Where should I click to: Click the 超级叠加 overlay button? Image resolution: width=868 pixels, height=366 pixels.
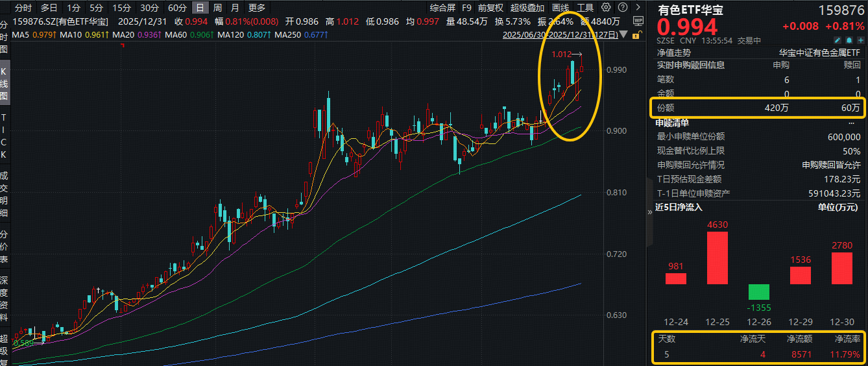point(527,8)
